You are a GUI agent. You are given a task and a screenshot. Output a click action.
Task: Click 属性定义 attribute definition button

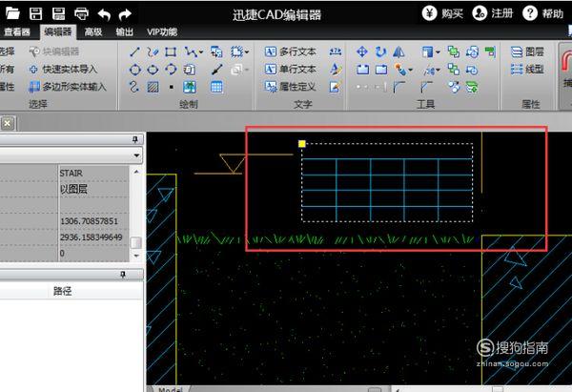point(291,87)
